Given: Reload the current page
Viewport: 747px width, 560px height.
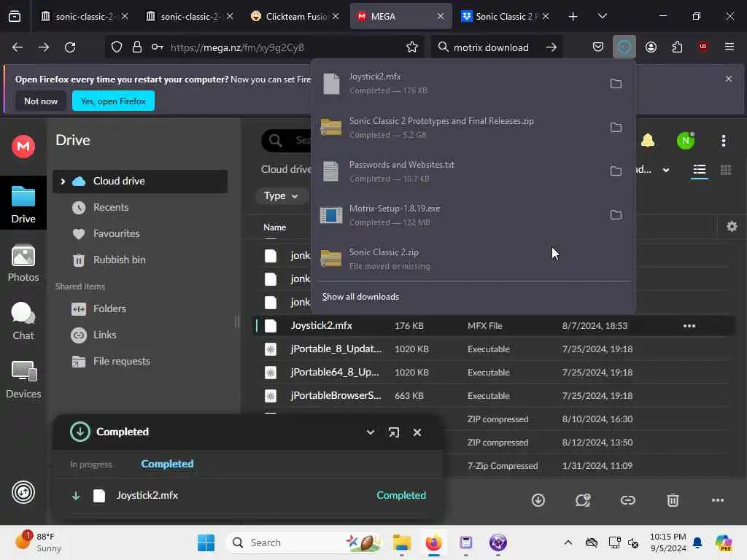Looking at the screenshot, I should tap(70, 47).
